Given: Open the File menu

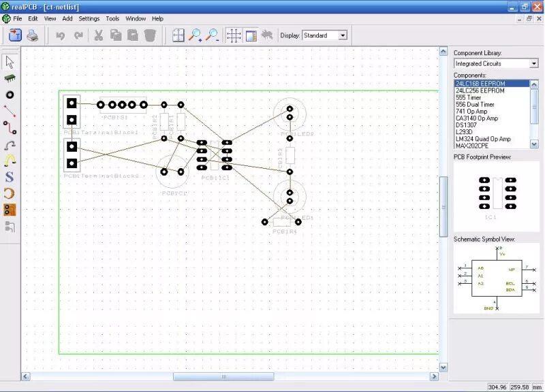Looking at the screenshot, I should click(x=18, y=19).
